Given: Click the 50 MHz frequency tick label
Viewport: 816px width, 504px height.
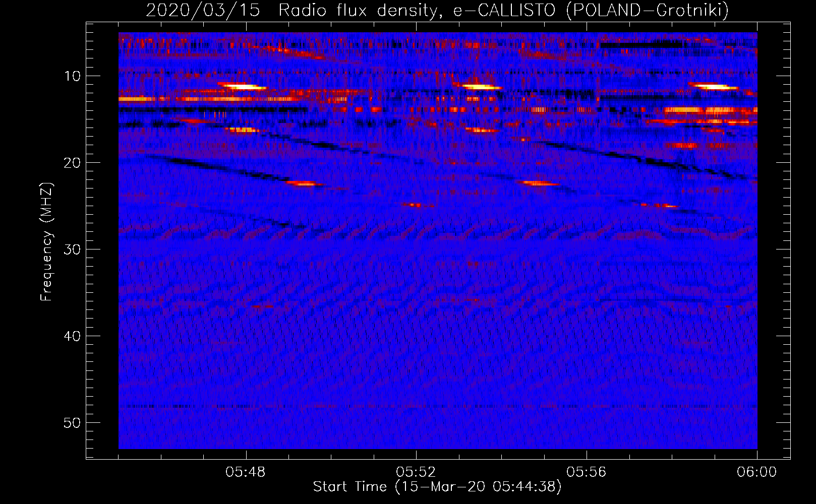Looking at the screenshot, I should [x=73, y=423].
